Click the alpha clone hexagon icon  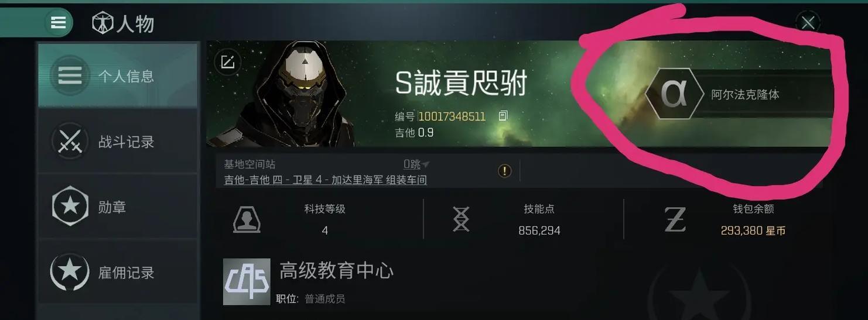click(674, 94)
